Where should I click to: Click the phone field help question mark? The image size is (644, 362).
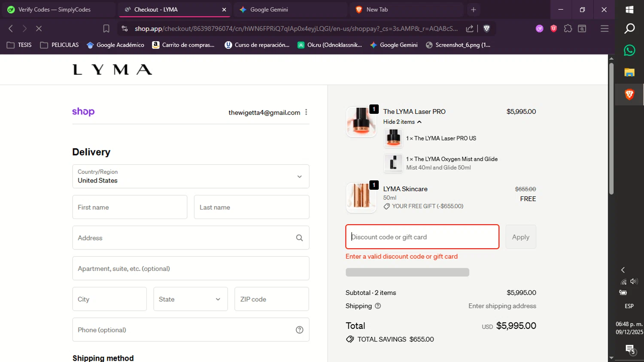click(300, 330)
